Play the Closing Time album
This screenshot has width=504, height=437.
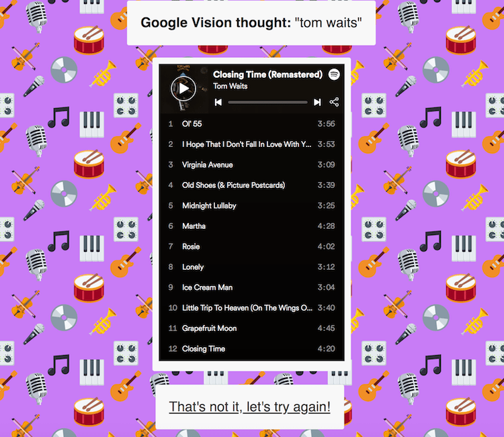183,89
